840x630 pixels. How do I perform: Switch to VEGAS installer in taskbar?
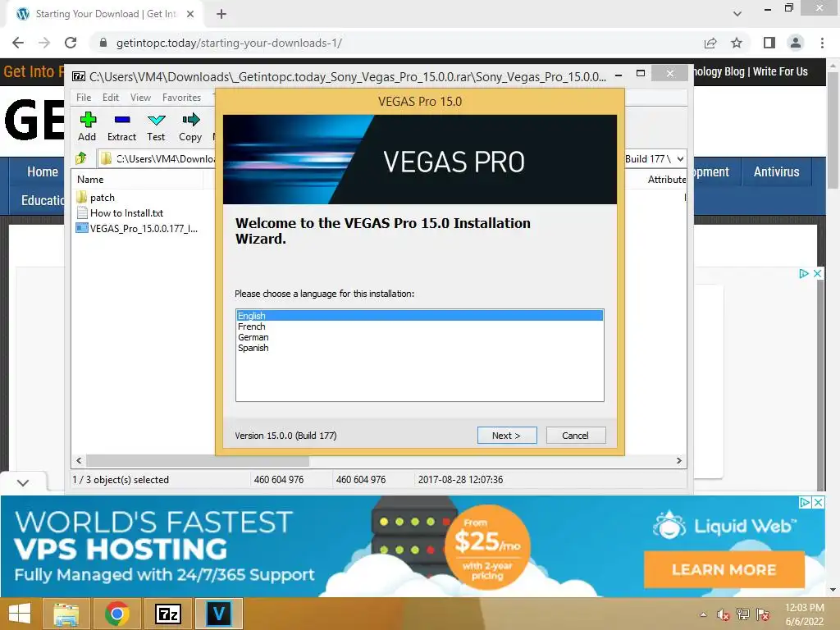click(218, 614)
